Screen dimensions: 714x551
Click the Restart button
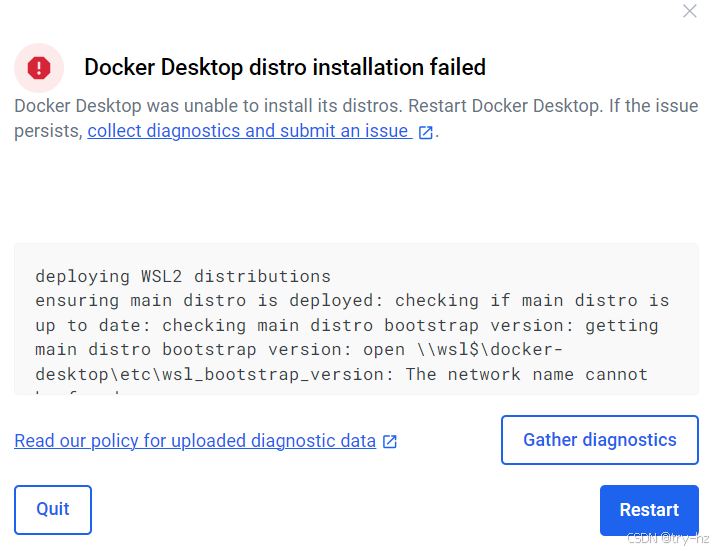pyautogui.click(x=649, y=510)
